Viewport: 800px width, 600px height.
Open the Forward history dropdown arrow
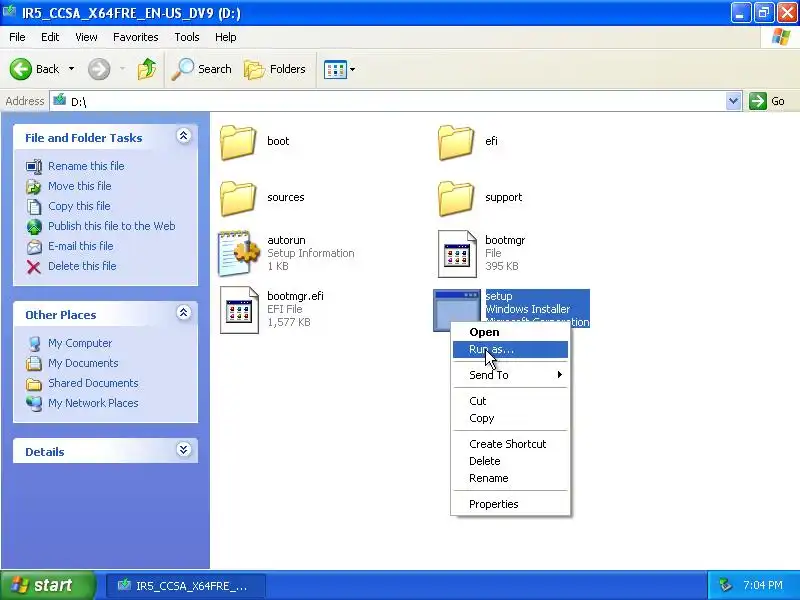(x=122, y=69)
